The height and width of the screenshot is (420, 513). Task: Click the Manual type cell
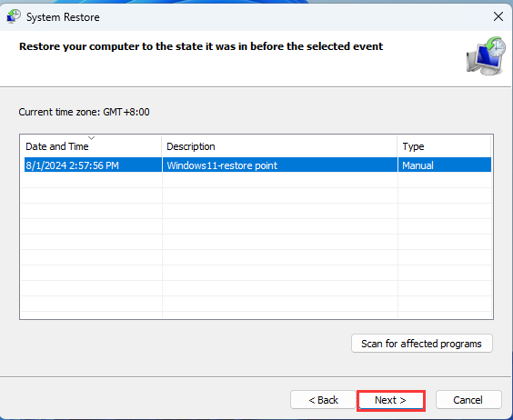coord(417,165)
